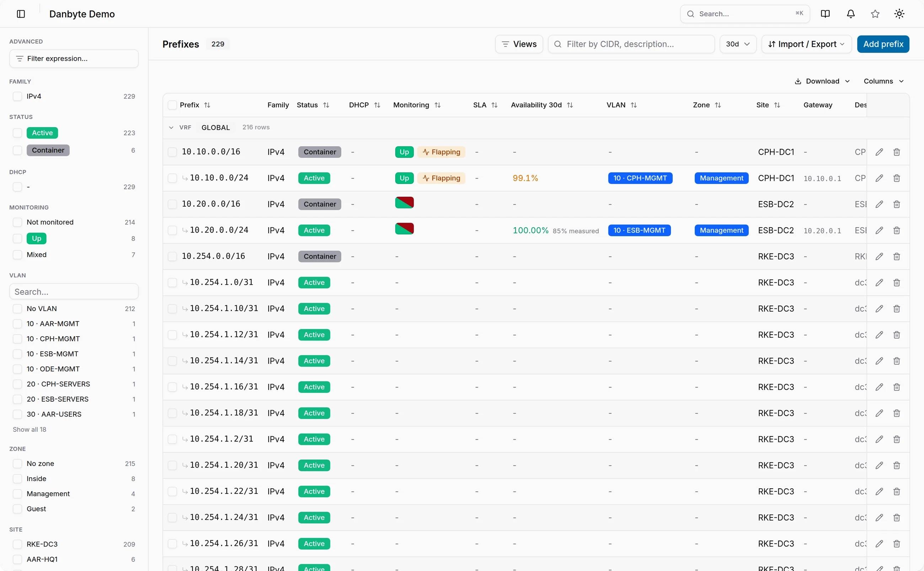Check the Management zone filter
This screenshot has height=571, width=924.
17,494
